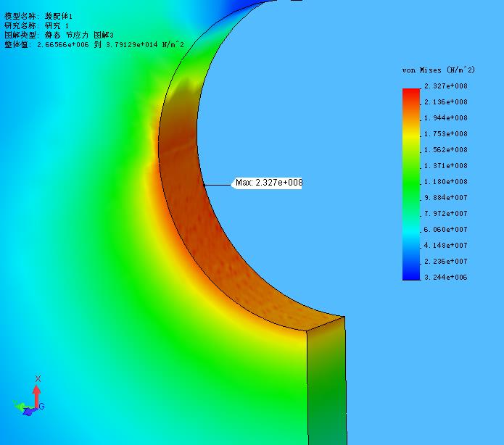Click legend value 6.060e+007
The image size is (504, 445).
tap(445, 230)
